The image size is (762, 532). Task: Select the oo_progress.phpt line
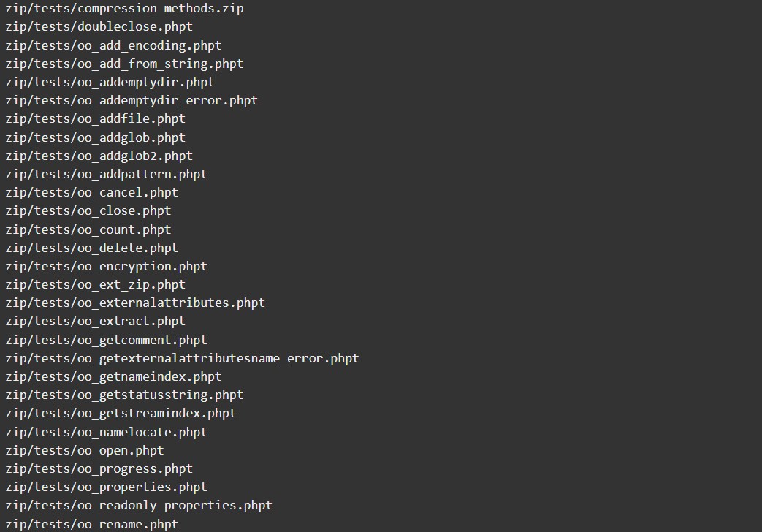[99, 468]
